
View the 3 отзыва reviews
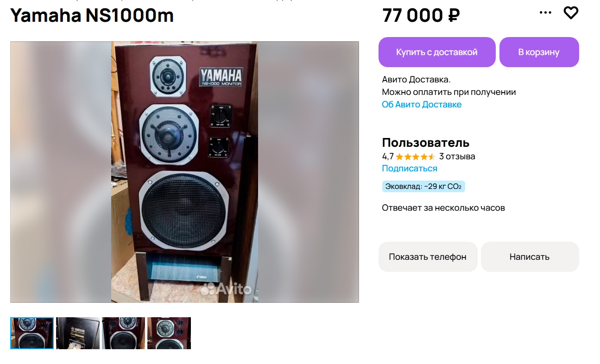[457, 157]
